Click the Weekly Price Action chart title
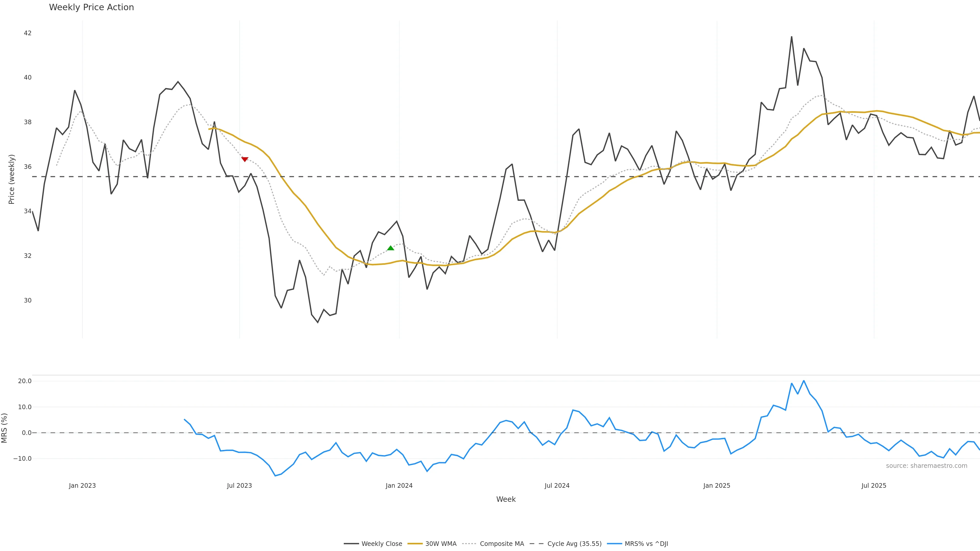This screenshot has width=980, height=551. pyautogui.click(x=91, y=7)
